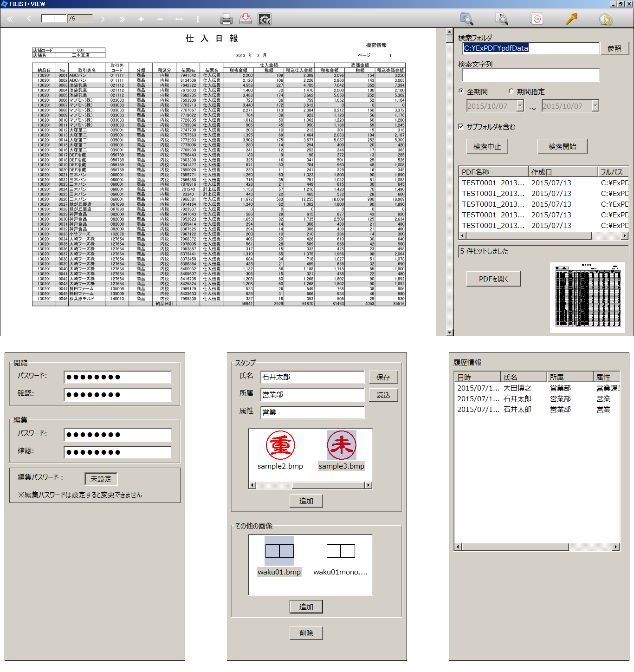Click stamp list scrollbar right arrow
Viewport: 634px width, 672px height.
pos(369,485)
